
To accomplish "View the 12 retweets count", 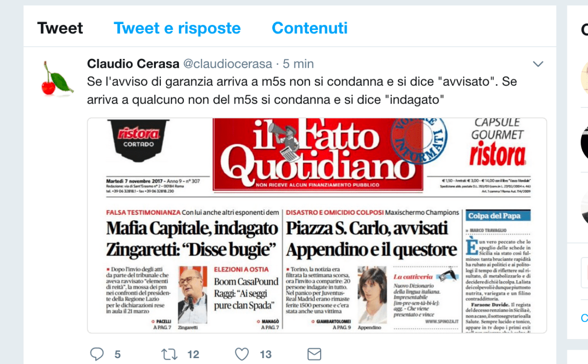I will (193, 355).
